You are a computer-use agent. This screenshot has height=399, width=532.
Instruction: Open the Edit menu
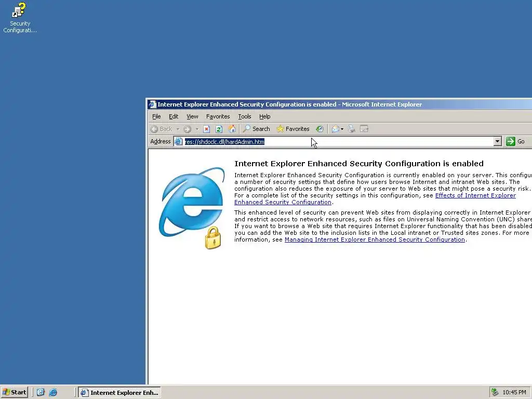point(174,116)
